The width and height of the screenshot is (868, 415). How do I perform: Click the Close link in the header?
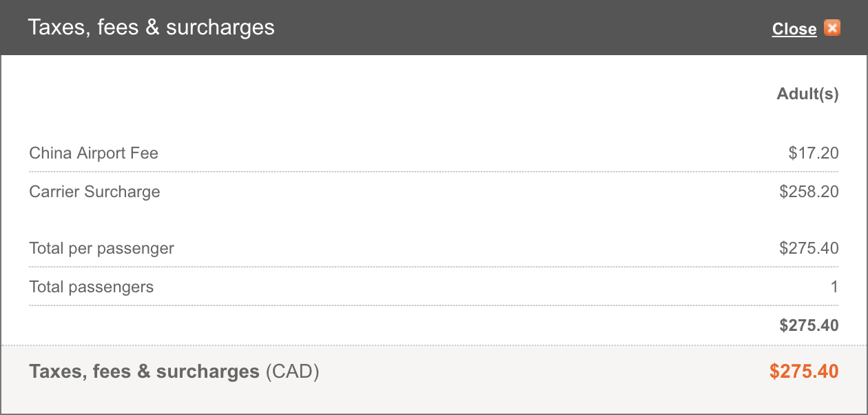click(x=794, y=29)
